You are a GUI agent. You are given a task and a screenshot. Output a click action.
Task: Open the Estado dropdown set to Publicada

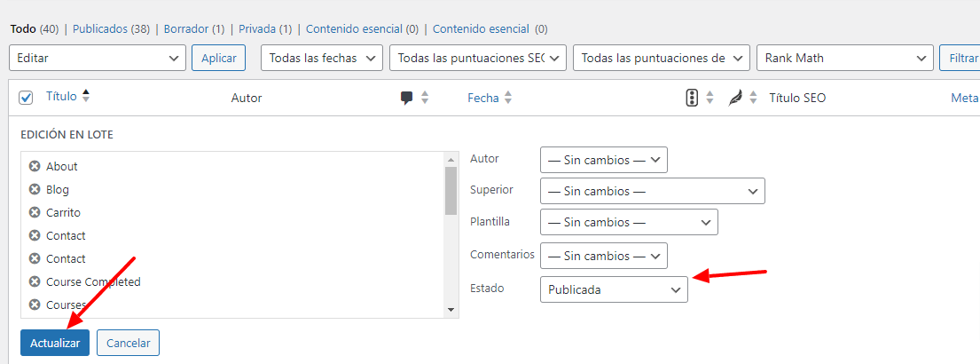click(614, 289)
